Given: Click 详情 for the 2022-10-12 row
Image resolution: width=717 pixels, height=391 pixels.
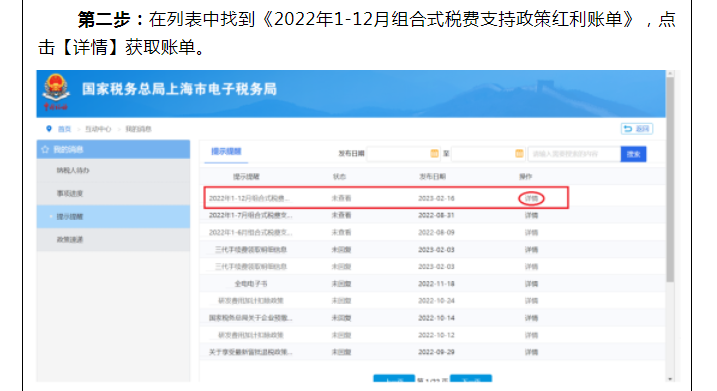Looking at the screenshot, I should [x=531, y=335].
